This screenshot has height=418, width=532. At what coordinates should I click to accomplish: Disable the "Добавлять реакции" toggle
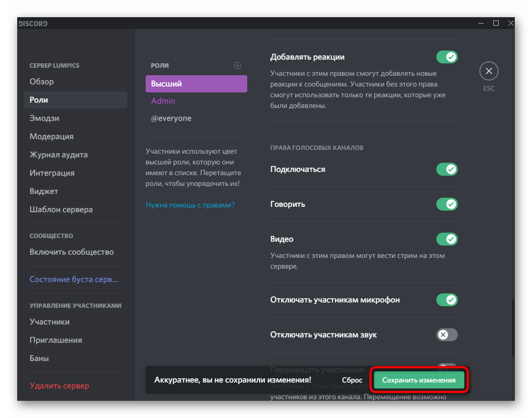447,56
